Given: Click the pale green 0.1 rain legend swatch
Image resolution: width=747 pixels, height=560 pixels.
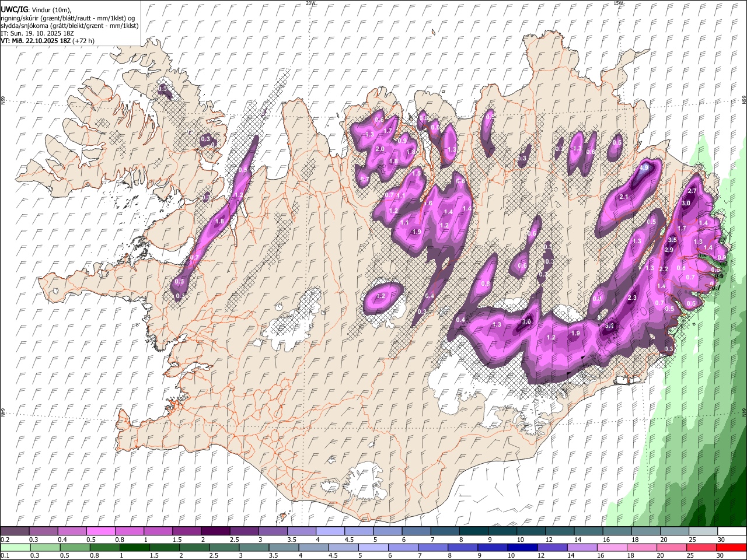Looking at the screenshot, I should [15, 547].
